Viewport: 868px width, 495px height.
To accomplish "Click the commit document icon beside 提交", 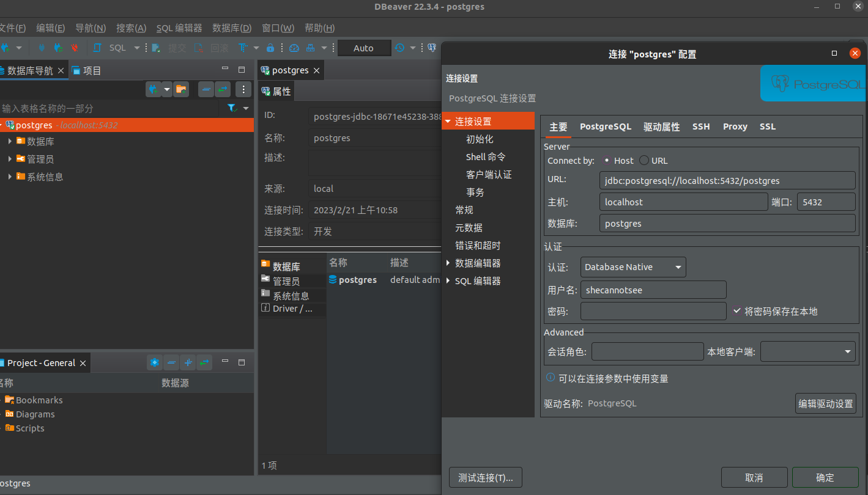I will (157, 48).
